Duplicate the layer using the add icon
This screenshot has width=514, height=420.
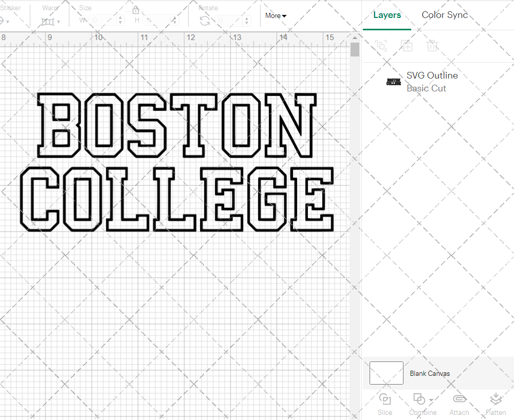point(407,46)
